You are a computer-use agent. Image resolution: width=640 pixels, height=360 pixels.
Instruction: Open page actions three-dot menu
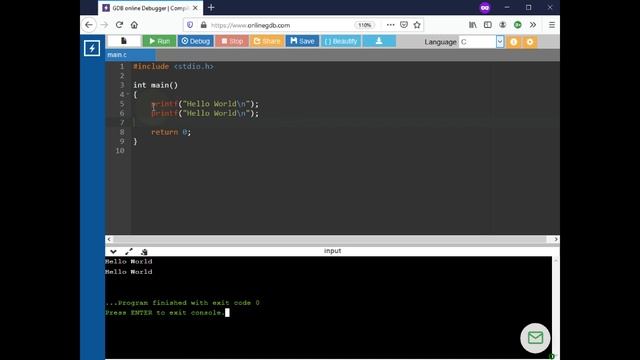pyautogui.click(x=391, y=25)
